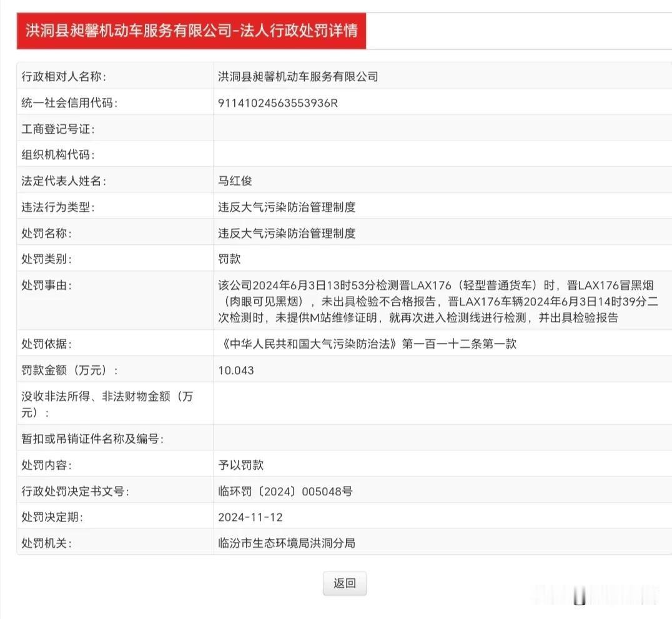
Task: Select the credit code 91141024563553936R
Action: coord(276,102)
